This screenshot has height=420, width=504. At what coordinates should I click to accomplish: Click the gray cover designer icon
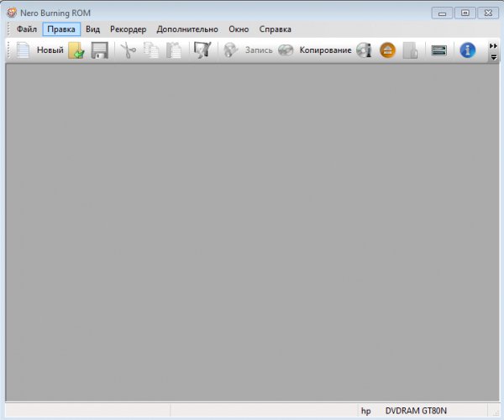tap(411, 50)
